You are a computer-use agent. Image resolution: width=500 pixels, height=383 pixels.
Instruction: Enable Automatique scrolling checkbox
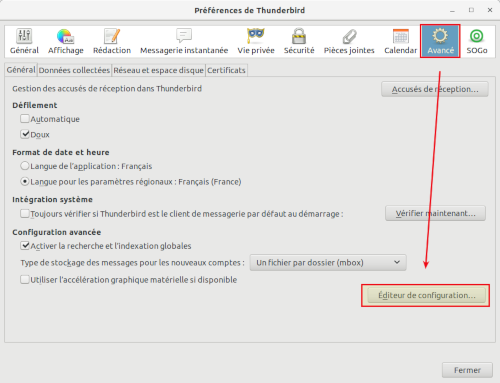click(25, 119)
